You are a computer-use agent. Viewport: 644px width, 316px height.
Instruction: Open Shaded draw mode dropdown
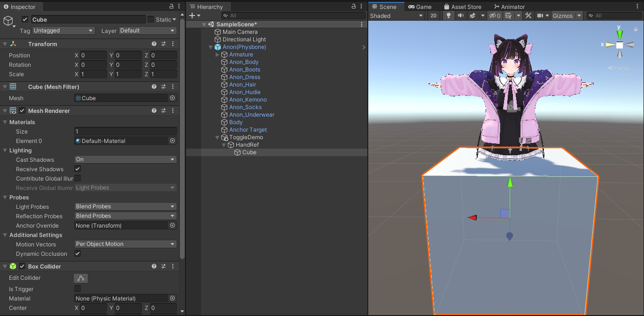(397, 16)
